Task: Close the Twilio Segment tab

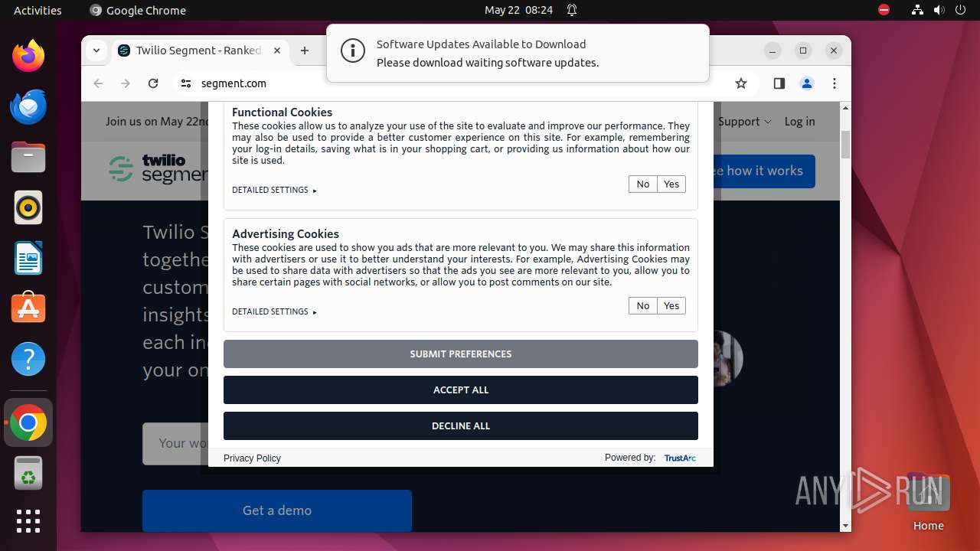Action: coord(277,51)
